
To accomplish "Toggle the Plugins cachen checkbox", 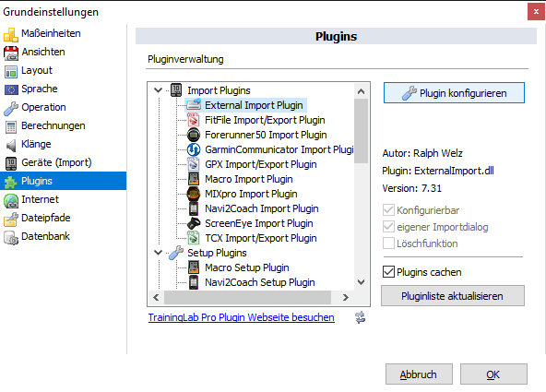I will [x=388, y=272].
